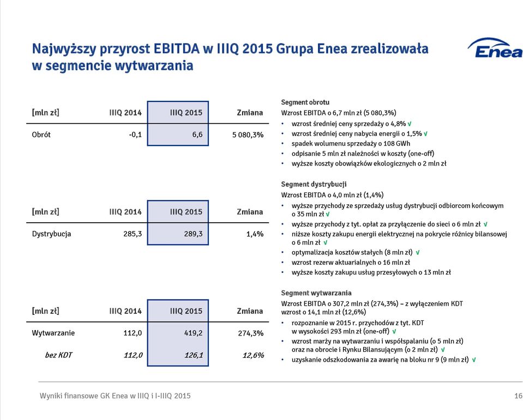Click 'Wzrost EBITDA o 4,0 mln zł' line
523x420 pixels.
point(332,195)
